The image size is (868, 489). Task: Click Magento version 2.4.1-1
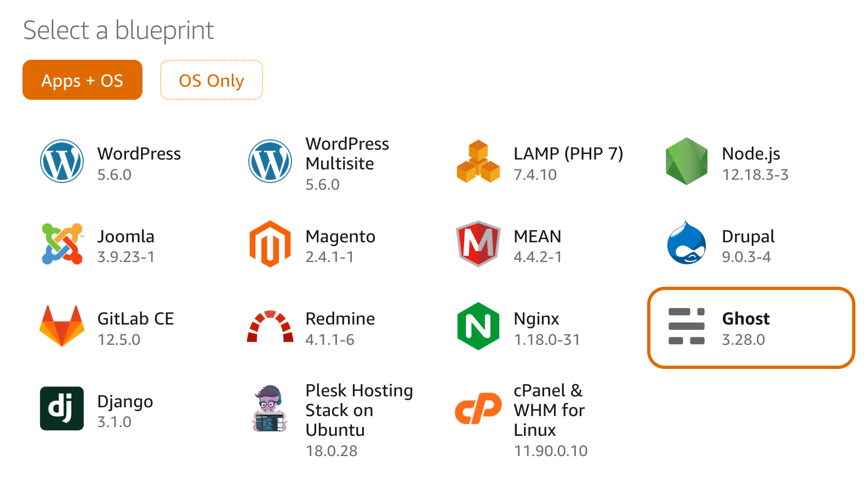330,257
